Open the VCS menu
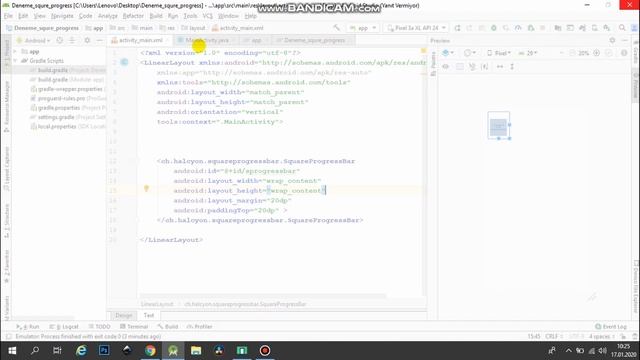 pyautogui.click(x=208, y=16)
